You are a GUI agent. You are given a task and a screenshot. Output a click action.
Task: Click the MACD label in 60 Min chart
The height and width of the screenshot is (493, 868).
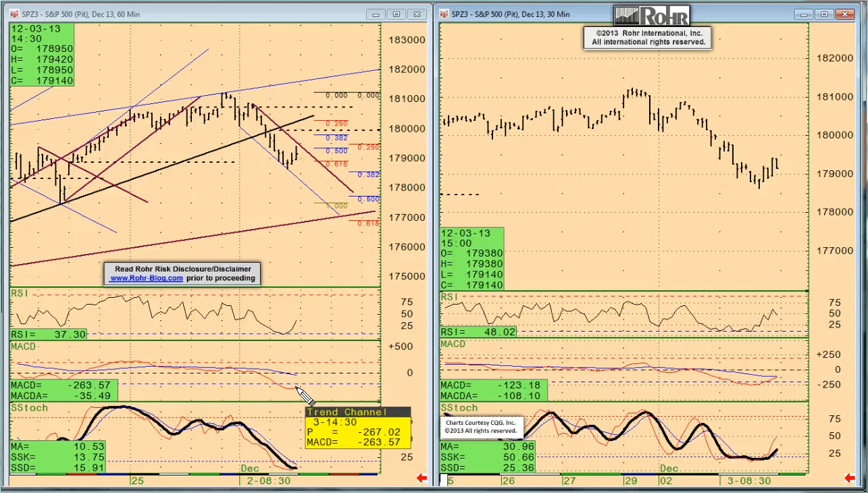(24, 346)
